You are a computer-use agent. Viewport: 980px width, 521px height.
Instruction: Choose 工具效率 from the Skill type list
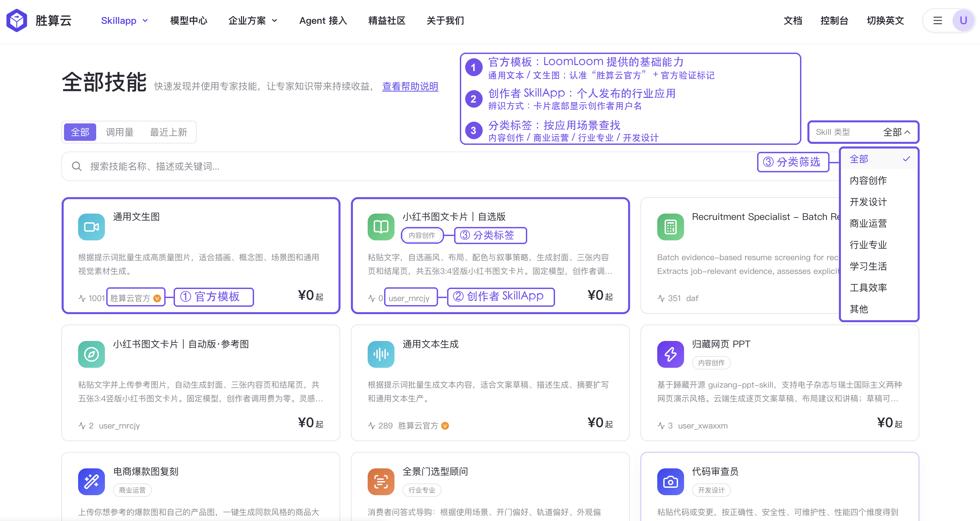pos(879,288)
